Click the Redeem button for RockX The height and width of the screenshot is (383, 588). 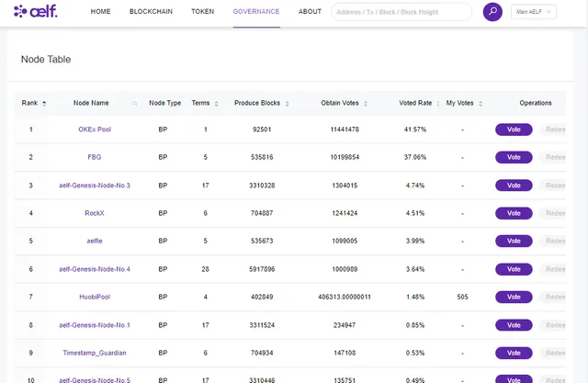(553, 213)
